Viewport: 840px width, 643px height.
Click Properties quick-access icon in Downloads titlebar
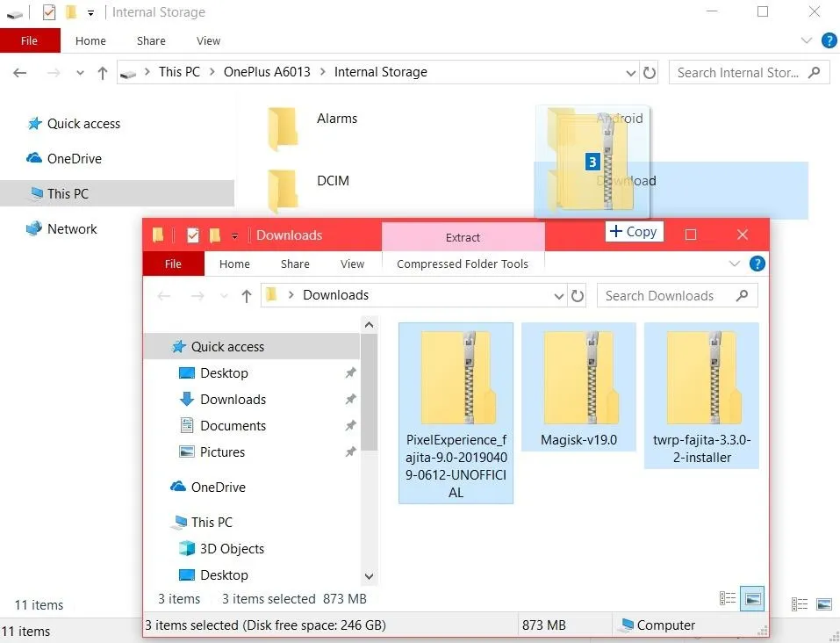193,235
